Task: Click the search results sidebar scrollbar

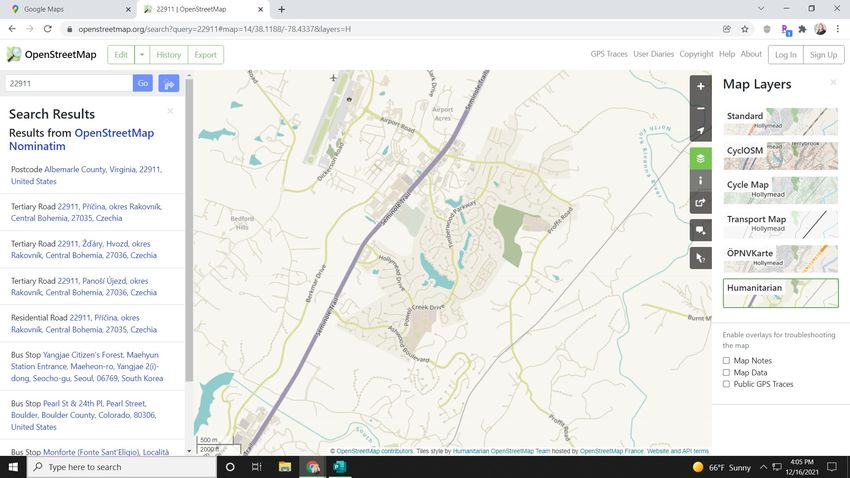Action: point(189,230)
